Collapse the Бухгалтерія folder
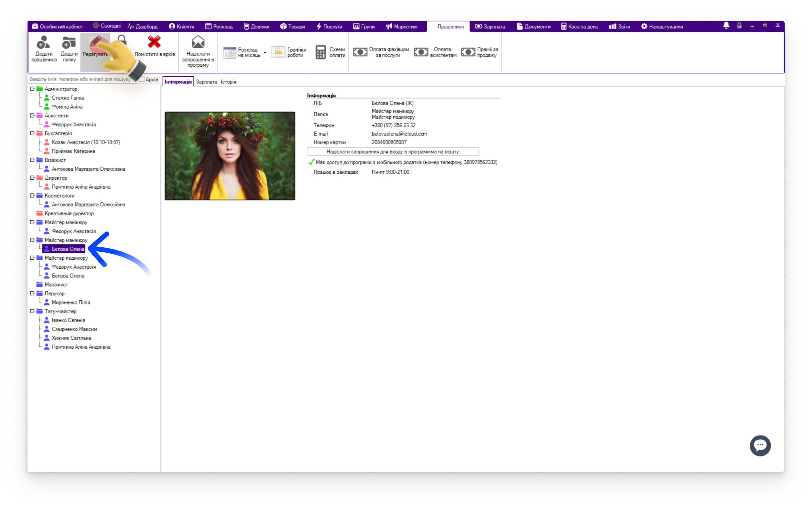This screenshot has width=812, height=508. pyautogui.click(x=32, y=133)
